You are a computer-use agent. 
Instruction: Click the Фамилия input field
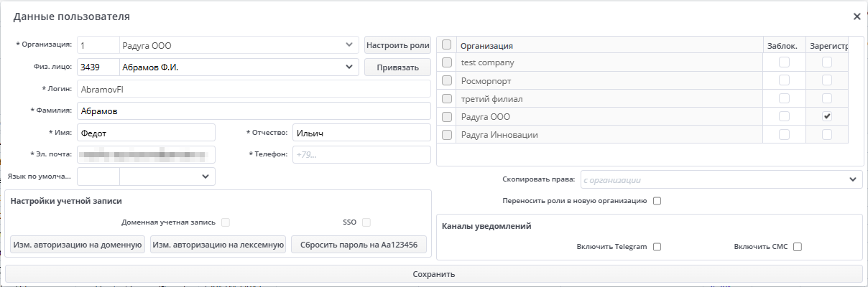tap(253, 111)
